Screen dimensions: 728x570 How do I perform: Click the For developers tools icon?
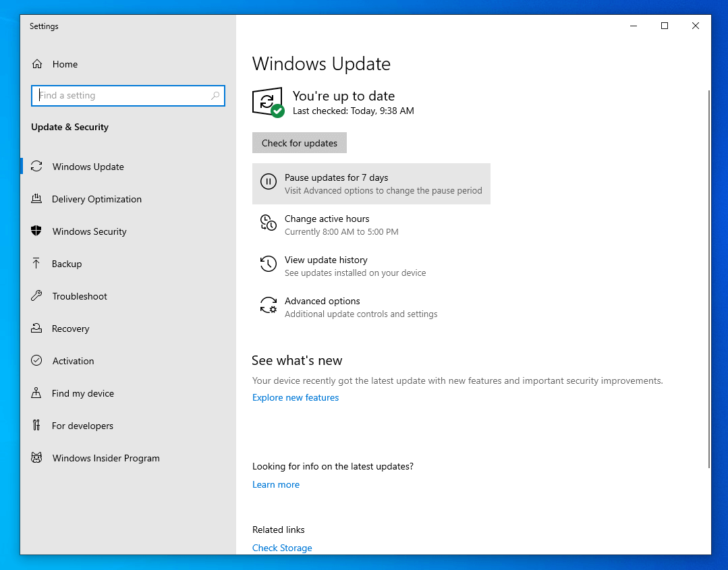pos(36,425)
